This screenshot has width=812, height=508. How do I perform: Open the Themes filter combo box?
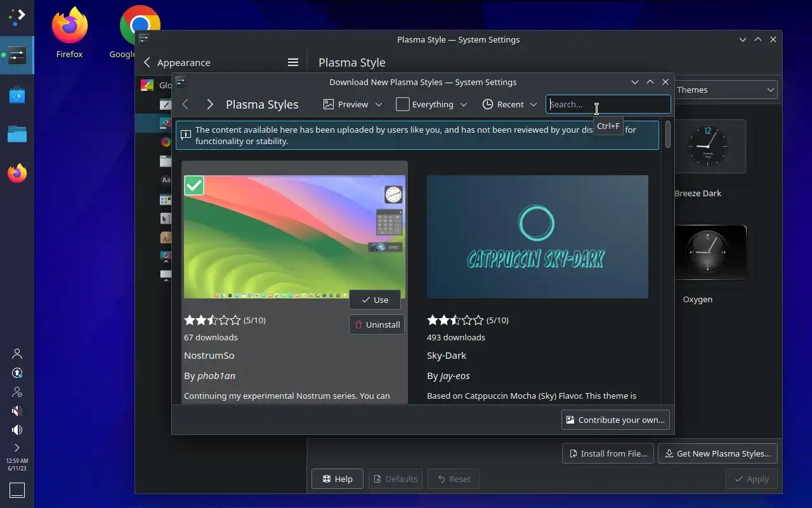(726, 90)
